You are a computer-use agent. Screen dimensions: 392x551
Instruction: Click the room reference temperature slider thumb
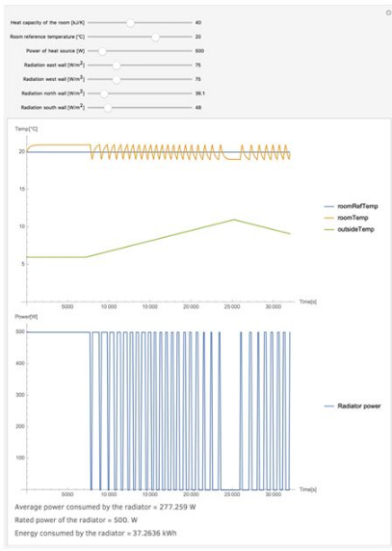click(x=156, y=37)
